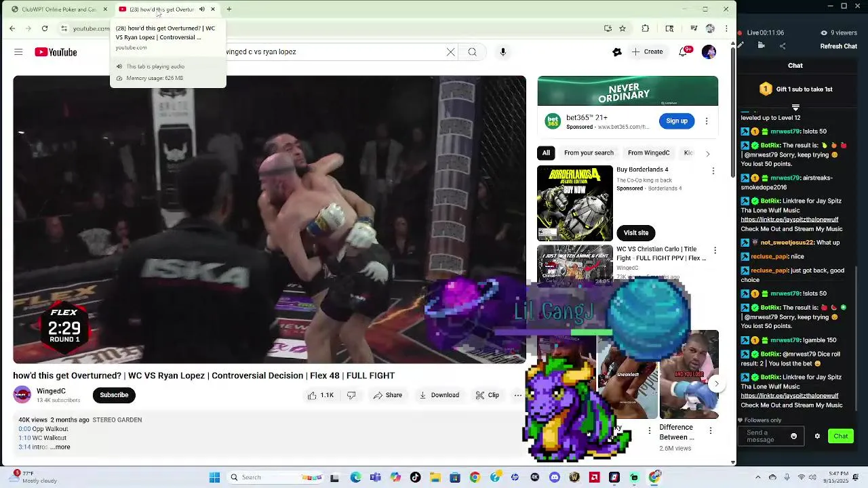Image resolution: width=868 pixels, height=488 pixels.
Task: Click the camera icon in the stream panel
Action: coord(761,46)
